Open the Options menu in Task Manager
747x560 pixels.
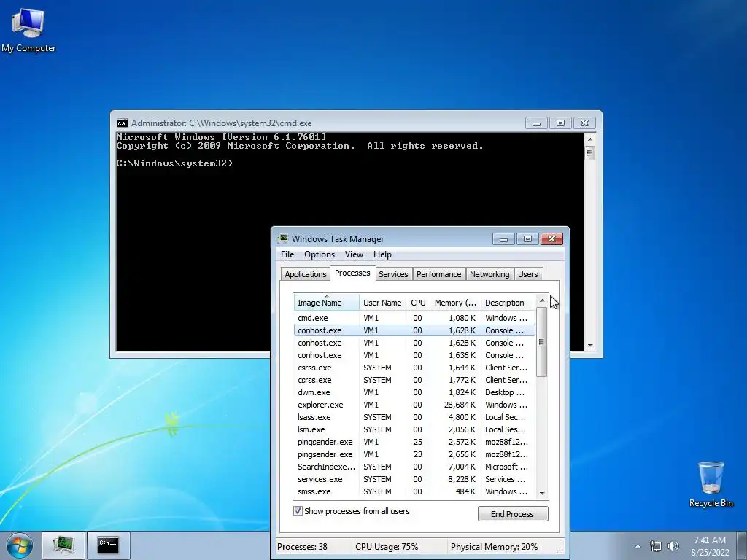click(320, 254)
